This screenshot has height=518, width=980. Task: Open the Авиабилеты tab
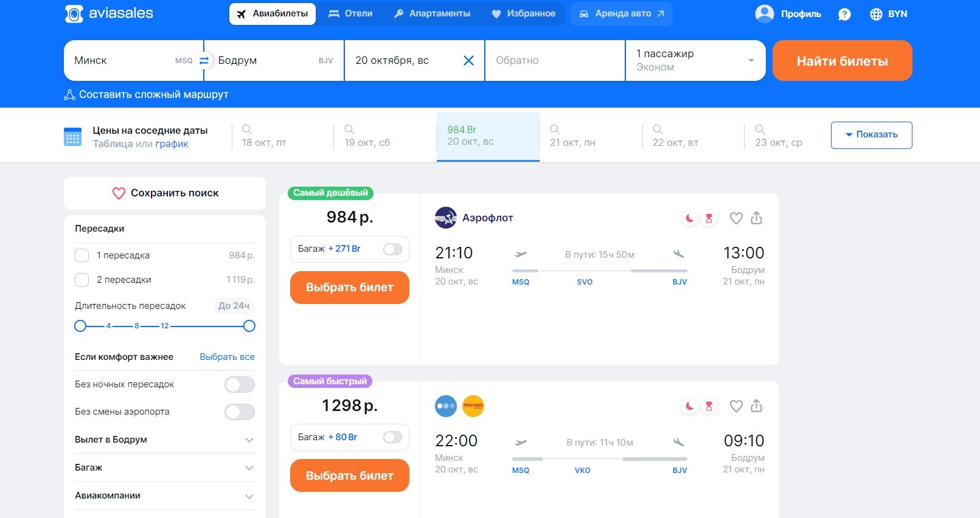point(273,13)
